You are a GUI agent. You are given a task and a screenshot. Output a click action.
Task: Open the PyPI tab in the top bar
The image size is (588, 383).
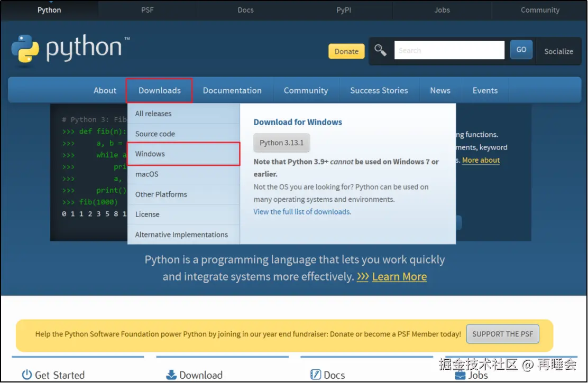pos(344,10)
